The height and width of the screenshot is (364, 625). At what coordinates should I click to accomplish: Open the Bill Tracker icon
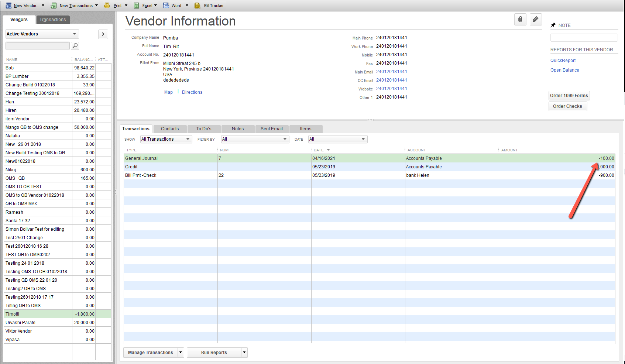(198, 6)
